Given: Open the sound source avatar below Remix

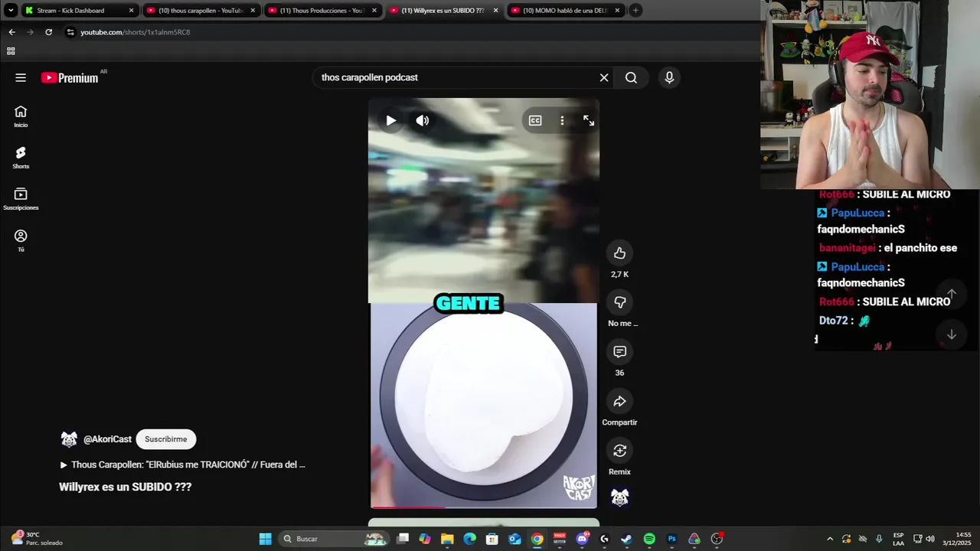Looking at the screenshot, I should [x=619, y=497].
